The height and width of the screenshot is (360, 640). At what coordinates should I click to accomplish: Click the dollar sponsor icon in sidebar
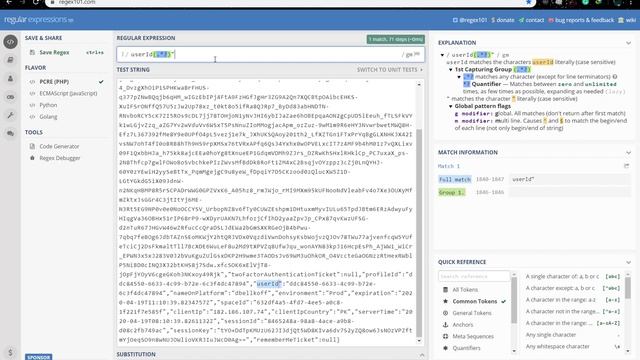click(11, 352)
